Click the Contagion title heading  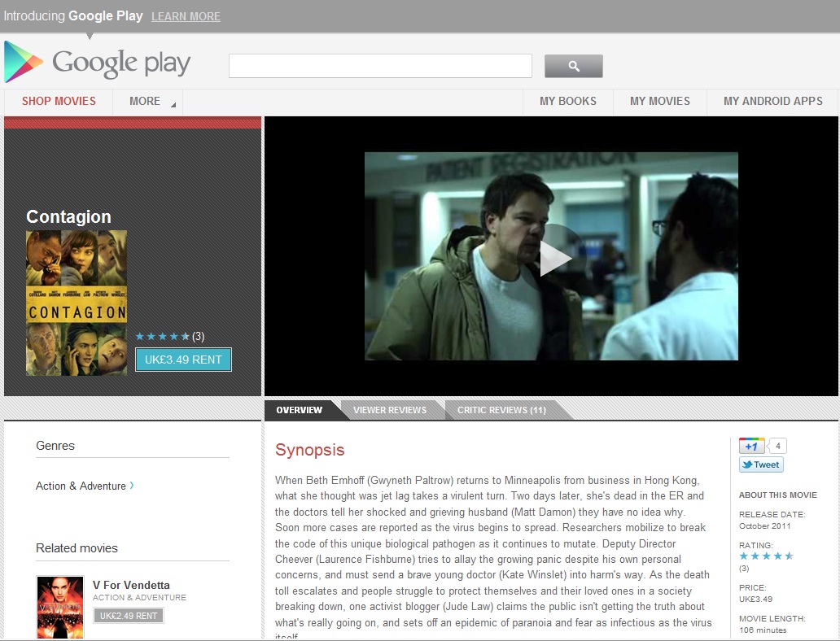(x=68, y=217)
